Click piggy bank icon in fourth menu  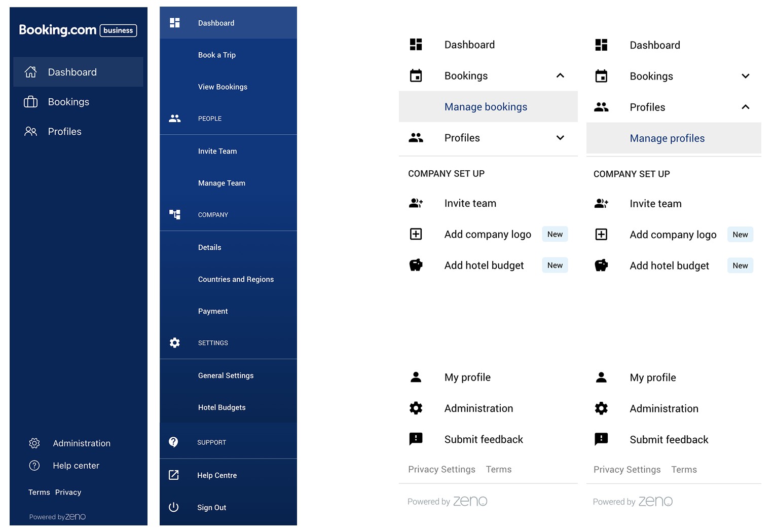coord(601,265)
